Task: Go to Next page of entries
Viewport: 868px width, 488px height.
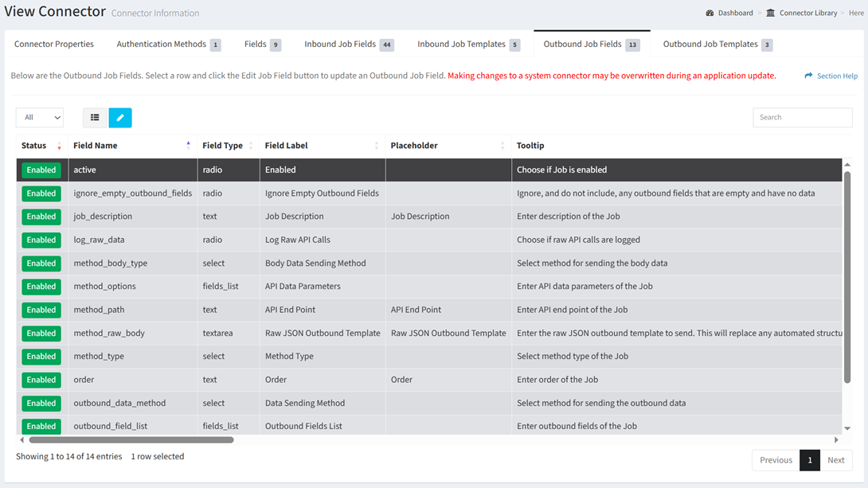Action: (x=835, y=460)
